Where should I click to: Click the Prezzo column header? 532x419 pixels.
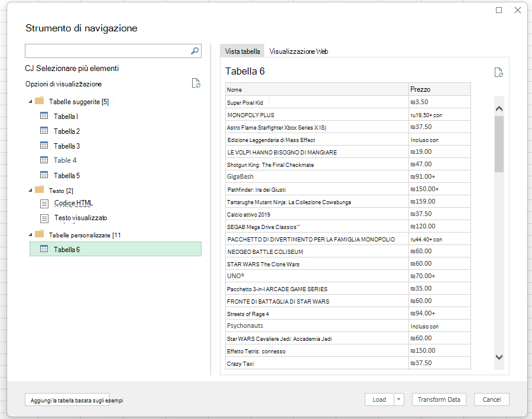coord(440,89)
